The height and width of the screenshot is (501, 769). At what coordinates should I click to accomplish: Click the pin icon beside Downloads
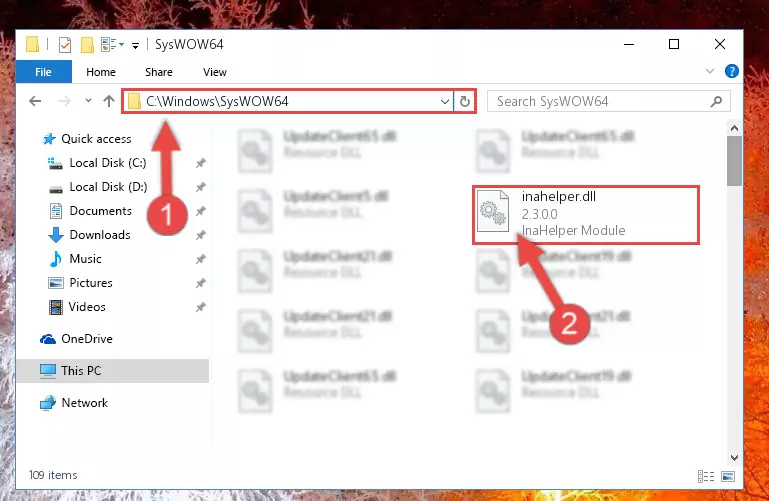pos(201,235)
